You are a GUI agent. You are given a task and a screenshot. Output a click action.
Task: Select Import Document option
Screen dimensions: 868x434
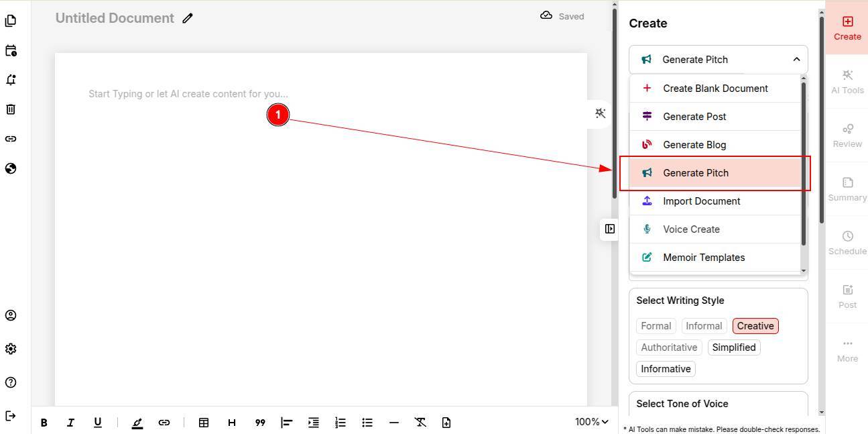[x=701, y=201]
